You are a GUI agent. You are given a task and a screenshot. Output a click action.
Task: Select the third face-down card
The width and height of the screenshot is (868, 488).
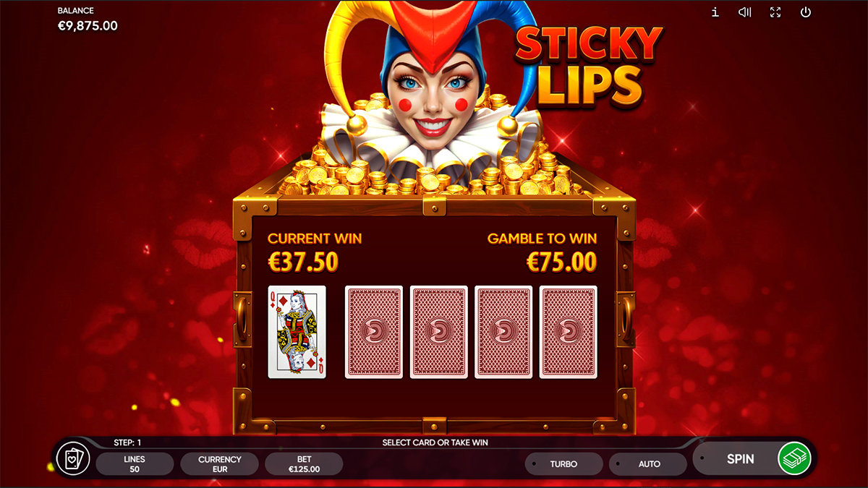tap(503, 332)
